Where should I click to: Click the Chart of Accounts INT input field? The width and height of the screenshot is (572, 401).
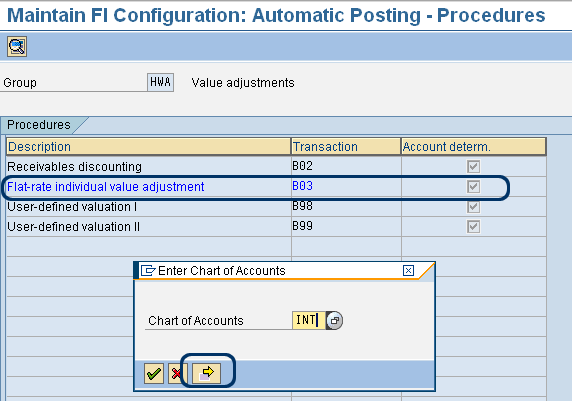click(x=308, y=320)
